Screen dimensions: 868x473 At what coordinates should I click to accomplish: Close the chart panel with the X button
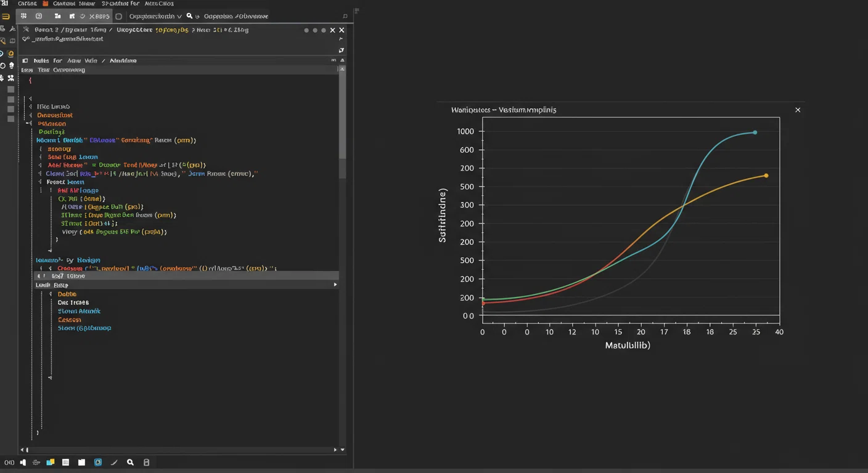coord(798,110)
